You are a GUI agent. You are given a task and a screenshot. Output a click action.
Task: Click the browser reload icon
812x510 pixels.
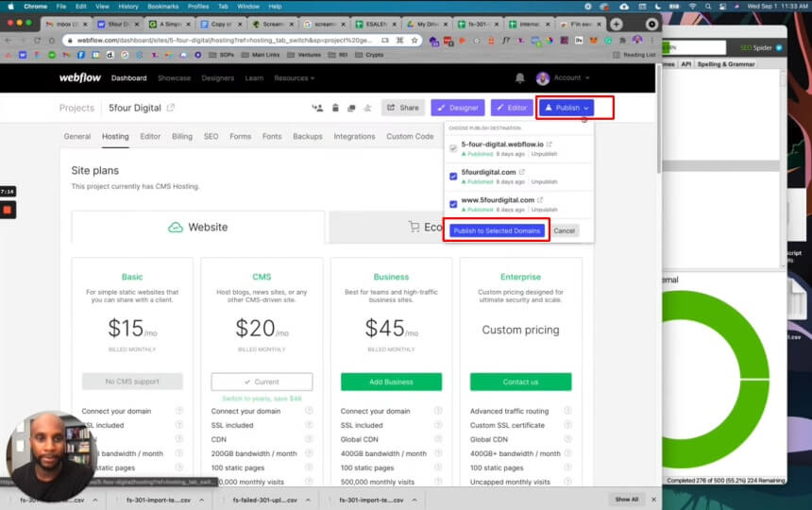click(x=37, y=41)
